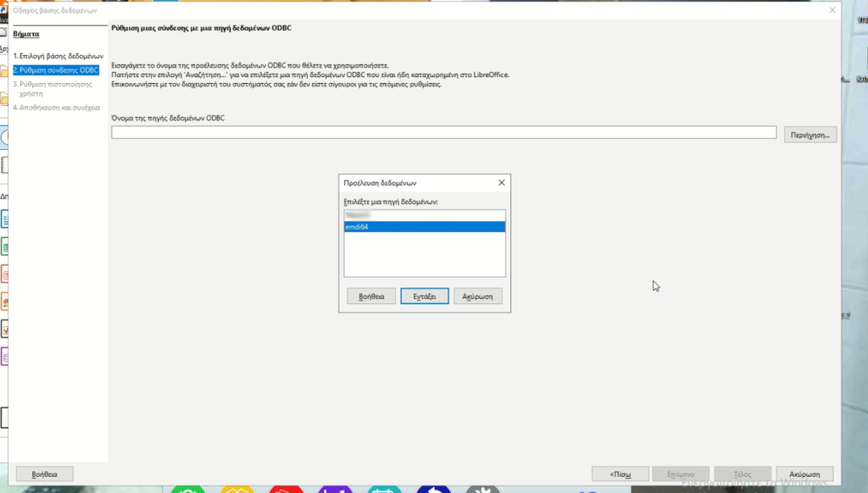Click the wizard's bottom-left Βοήθεια button
This screenshot has height=493, width=868.
(x=44, y=474)
